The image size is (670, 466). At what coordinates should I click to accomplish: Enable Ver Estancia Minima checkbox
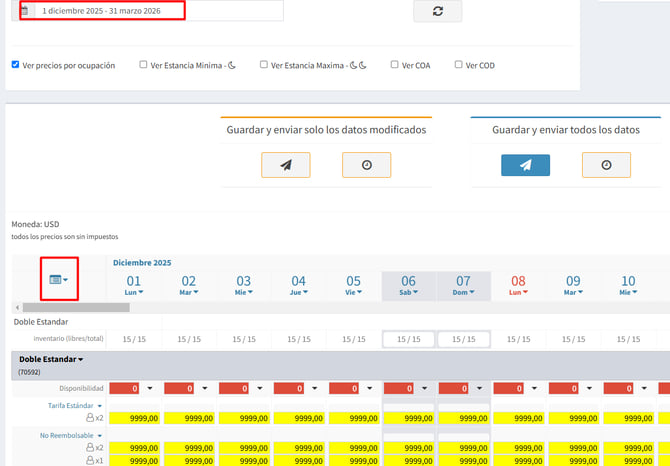coord(143,65)
